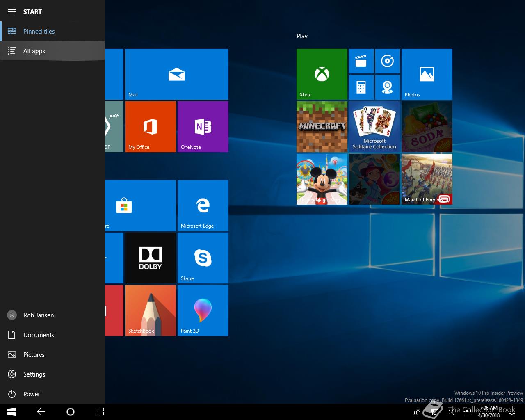This screenshot has width=525, height=420.
Task: Switch to Pinned tiles view
Action: point(52,31)
